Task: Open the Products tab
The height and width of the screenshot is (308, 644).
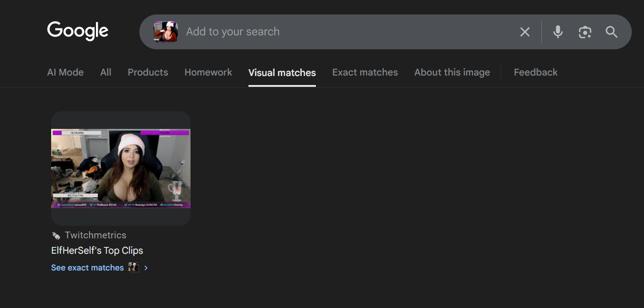Action: (148, 72)
